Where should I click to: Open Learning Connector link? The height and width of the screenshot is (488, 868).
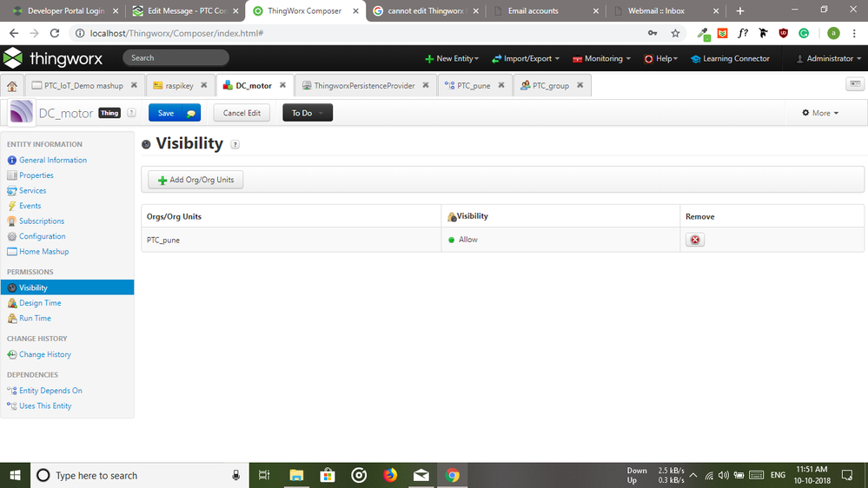[730, 59]
